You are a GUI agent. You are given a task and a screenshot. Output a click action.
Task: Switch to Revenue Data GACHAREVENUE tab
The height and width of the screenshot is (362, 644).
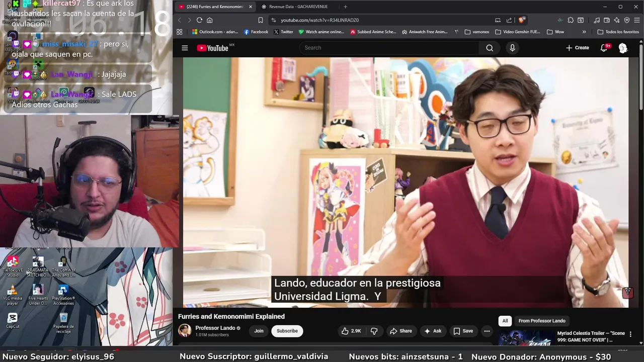click(x=298, y=7)
